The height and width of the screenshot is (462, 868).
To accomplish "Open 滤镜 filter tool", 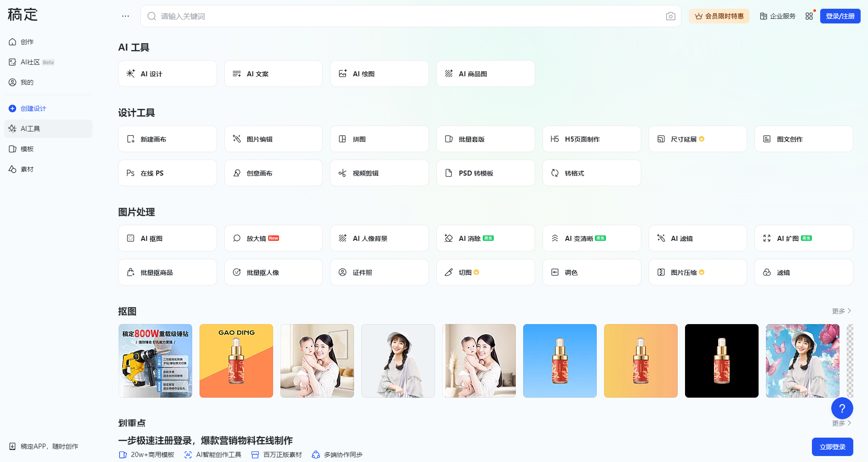I will (x=804, y=272).
